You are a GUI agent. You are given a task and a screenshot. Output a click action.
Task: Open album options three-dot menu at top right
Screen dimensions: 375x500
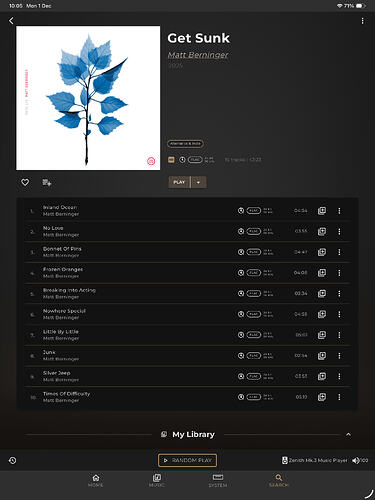[x=362, y=21]
